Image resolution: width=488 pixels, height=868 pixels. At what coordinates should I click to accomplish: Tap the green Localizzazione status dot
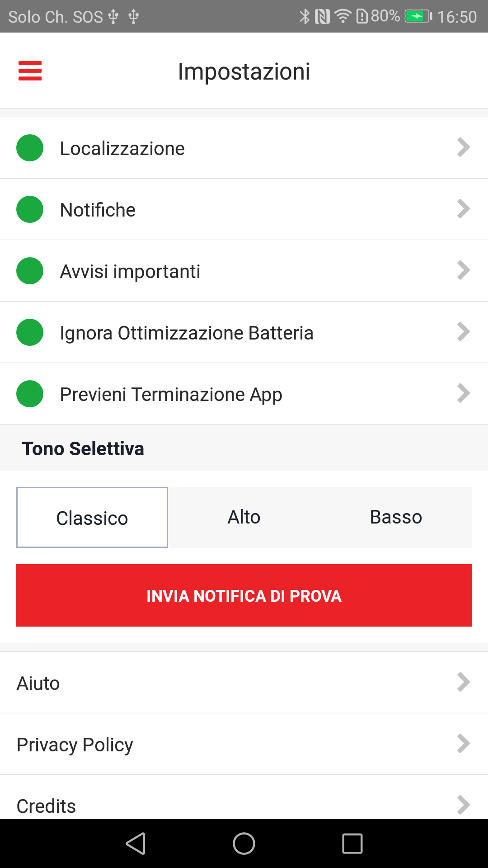(x=30, y=148)
